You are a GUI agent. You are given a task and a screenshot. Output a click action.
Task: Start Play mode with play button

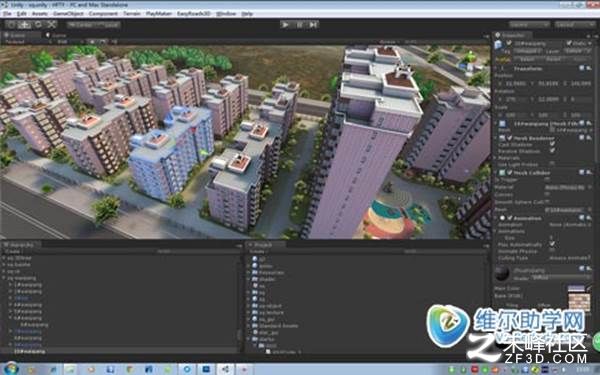click(285, 24)
